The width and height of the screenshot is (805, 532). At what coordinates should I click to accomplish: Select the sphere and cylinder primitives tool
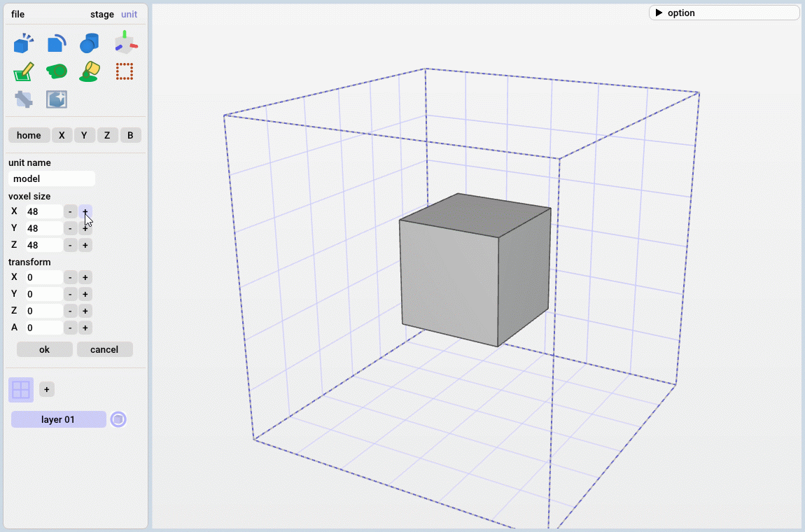(x=90, y=43)
